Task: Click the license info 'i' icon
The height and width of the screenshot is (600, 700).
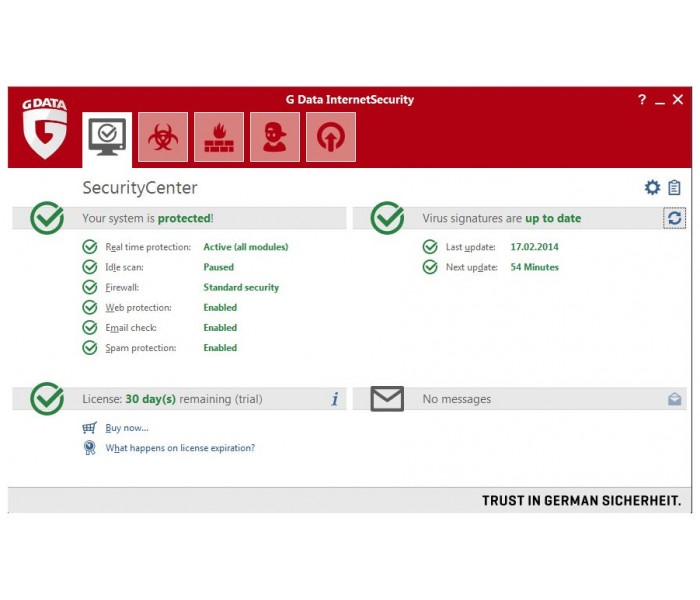Action: [x=335, y=399]
